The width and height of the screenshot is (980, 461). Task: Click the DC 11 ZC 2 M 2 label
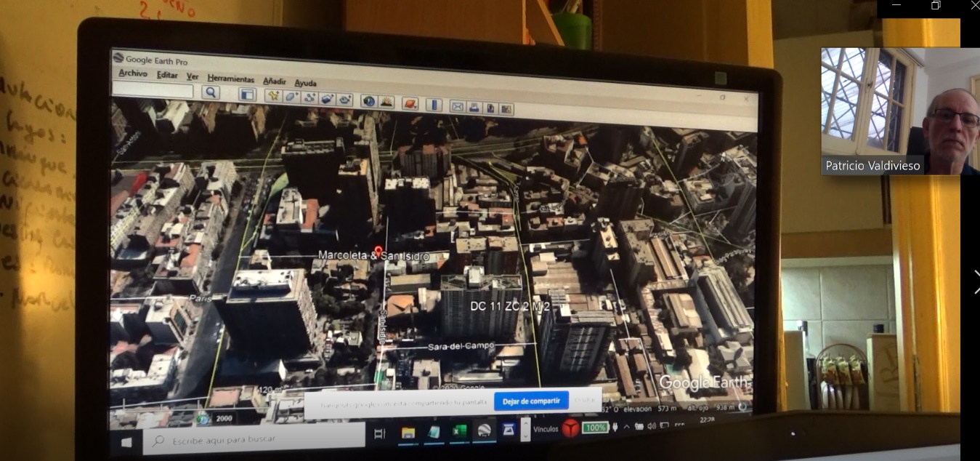coord(510,306)
